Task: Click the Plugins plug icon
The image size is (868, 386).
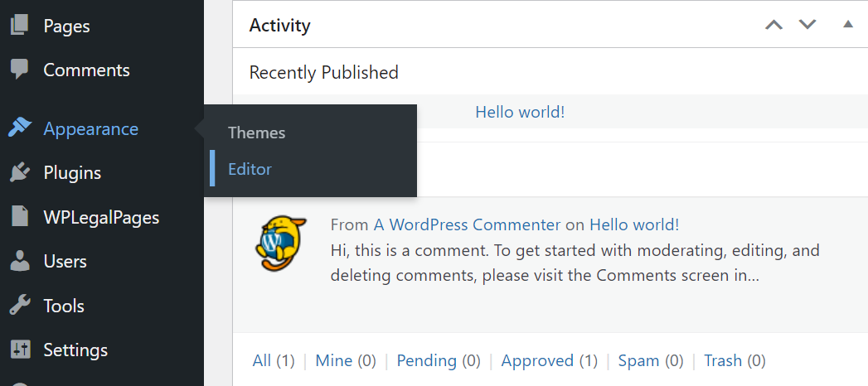Action: (x=19, y=173)
